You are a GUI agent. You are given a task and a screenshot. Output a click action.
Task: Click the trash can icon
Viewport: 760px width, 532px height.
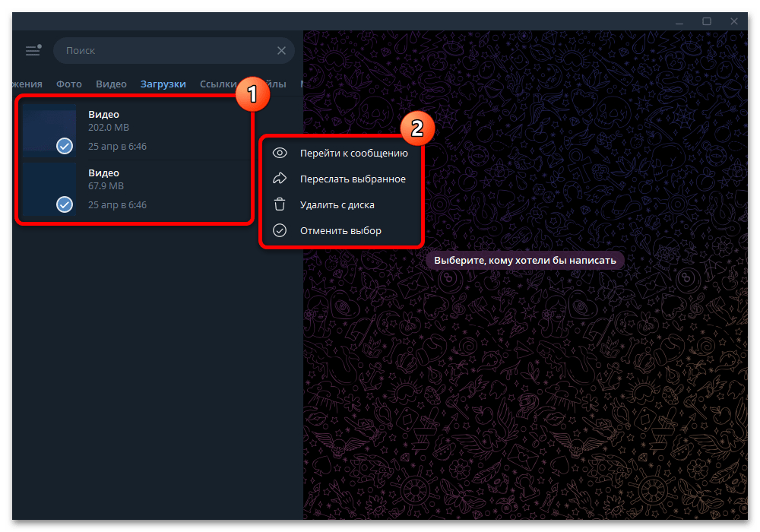click(x=280, y=204)
